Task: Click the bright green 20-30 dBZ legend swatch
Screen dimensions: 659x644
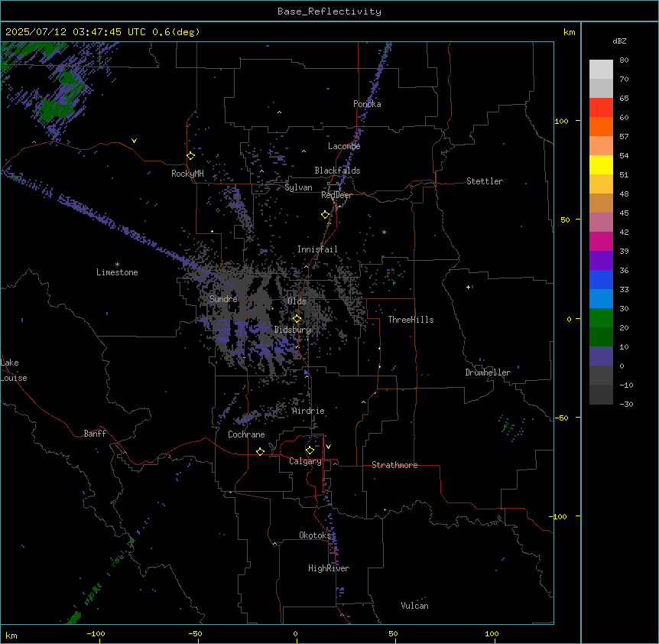Action: [x=601, y=318]
